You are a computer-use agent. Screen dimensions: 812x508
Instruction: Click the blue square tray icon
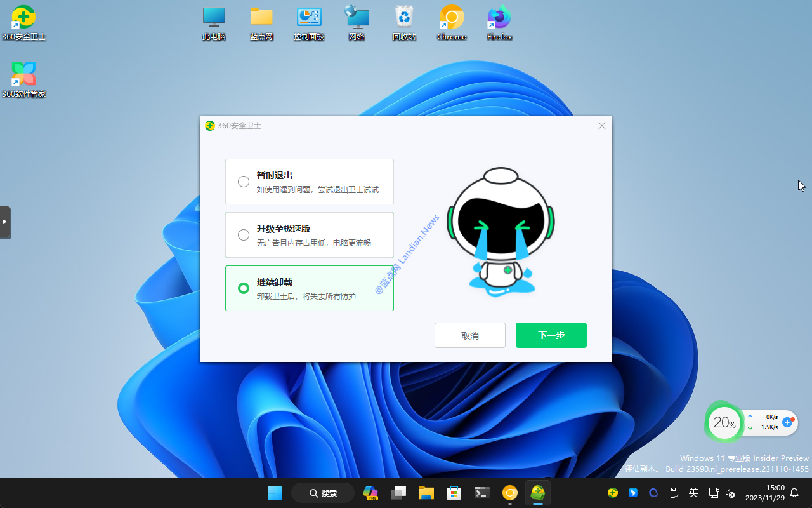[633, 493]
